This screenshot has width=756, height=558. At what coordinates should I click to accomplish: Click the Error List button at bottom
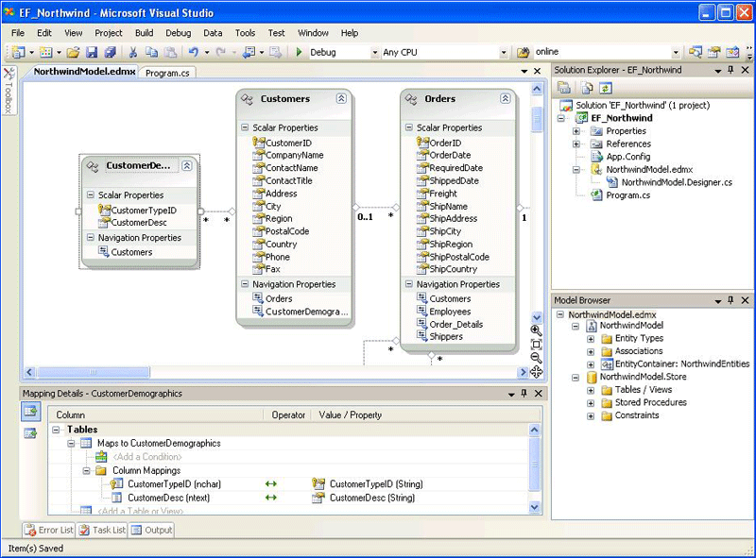[48, 530]
